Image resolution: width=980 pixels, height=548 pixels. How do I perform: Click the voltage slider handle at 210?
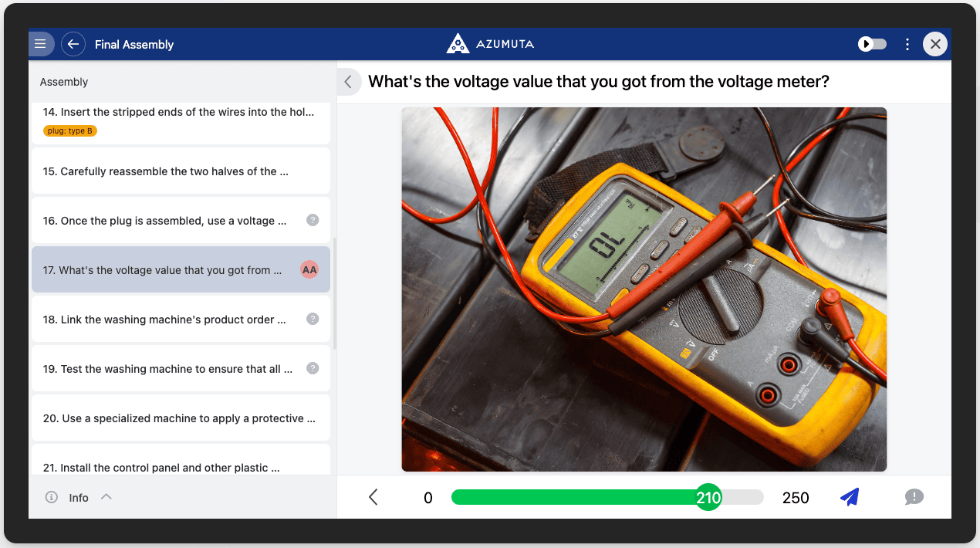click(708, 497)
